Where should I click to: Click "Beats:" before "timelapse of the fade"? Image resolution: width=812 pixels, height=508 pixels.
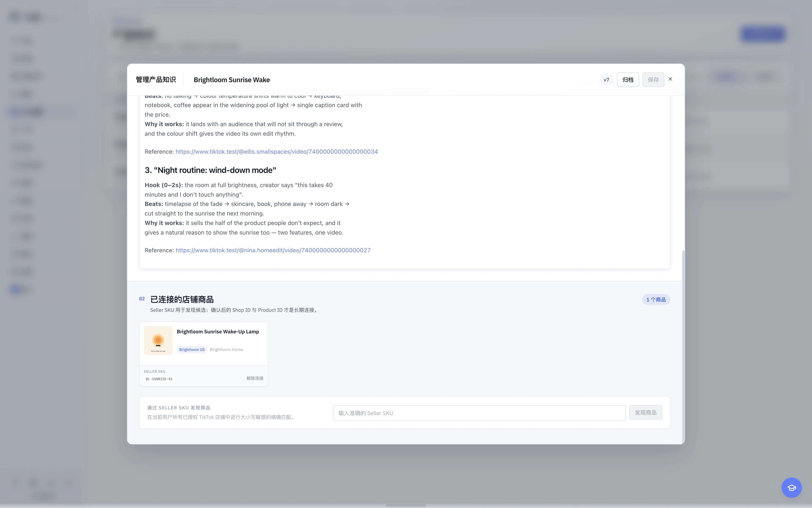pyautogui.click(x=154, y=204)
